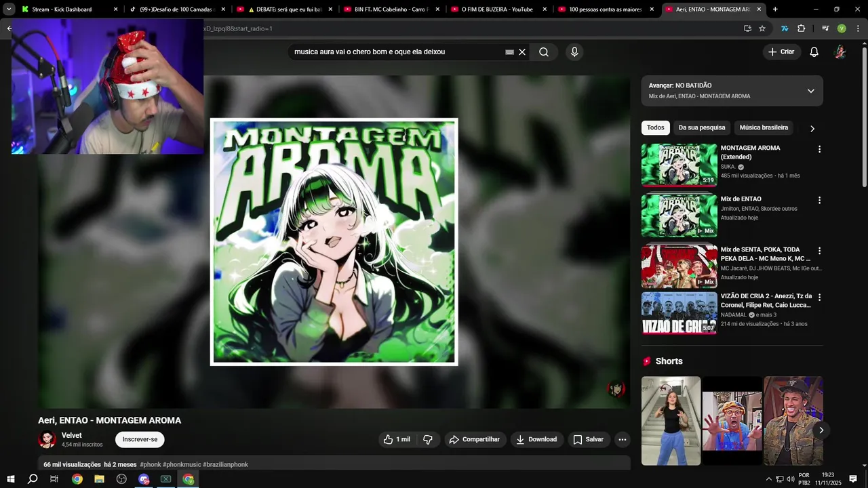Open the middle Short in Shorts row

(x=732, y=421)
